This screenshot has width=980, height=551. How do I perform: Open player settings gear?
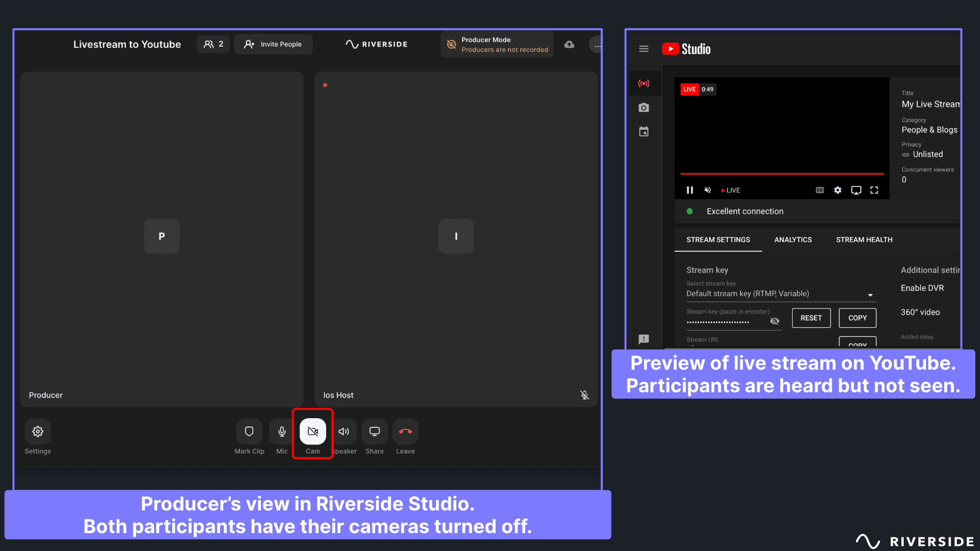[838, 190]
